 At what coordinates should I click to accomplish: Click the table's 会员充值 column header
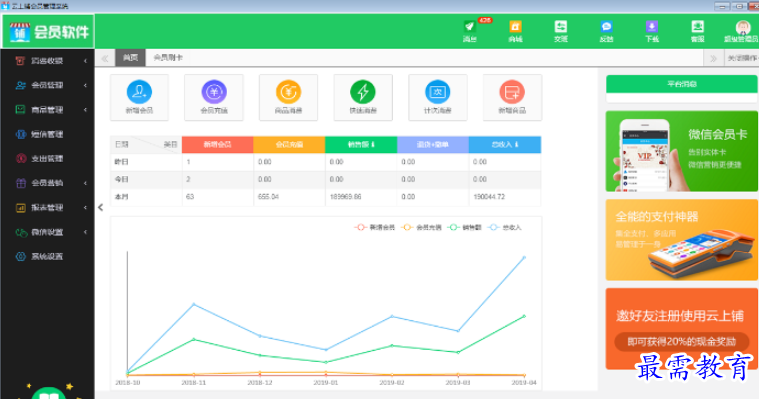289,144
